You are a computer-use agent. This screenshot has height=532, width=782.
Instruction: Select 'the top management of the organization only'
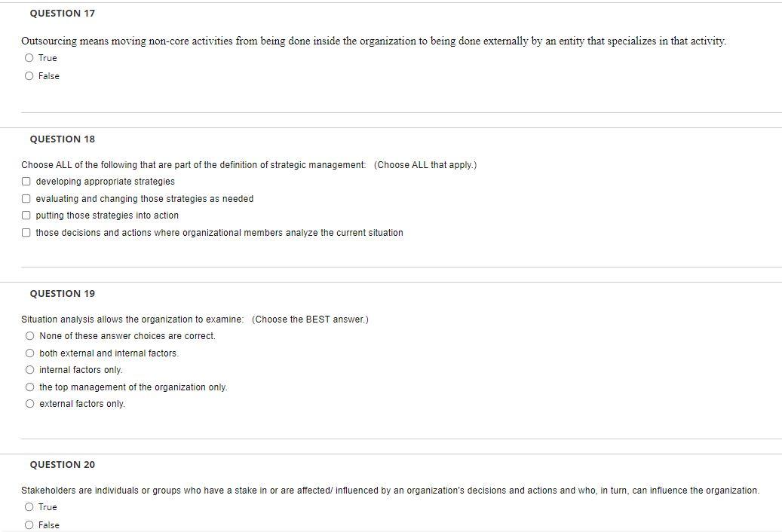tap(29, 387)
